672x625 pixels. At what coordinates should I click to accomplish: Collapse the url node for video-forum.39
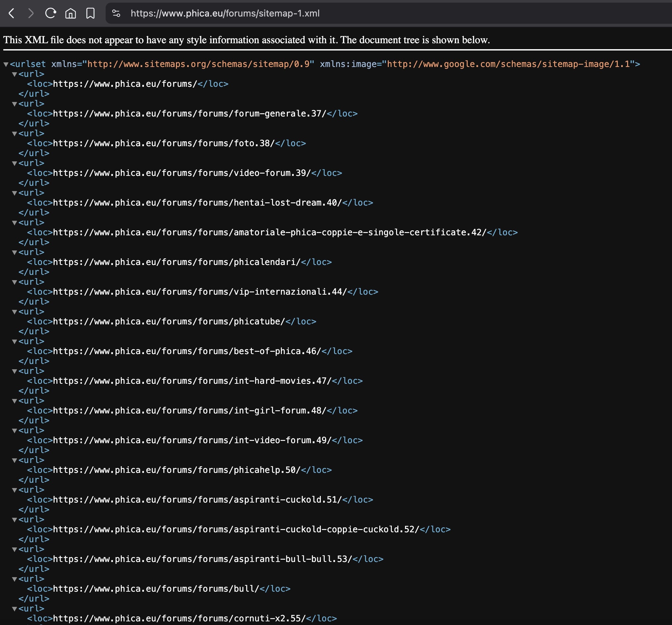[x=15, y=163]
